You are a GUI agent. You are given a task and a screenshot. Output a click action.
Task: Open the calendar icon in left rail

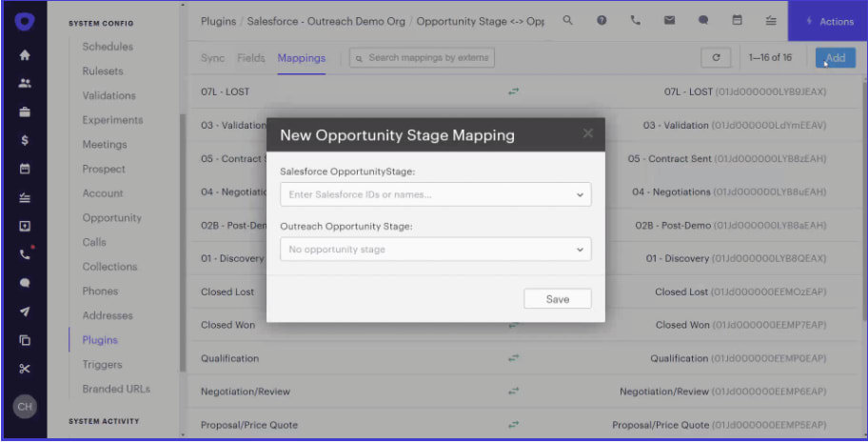coord(25,169)
